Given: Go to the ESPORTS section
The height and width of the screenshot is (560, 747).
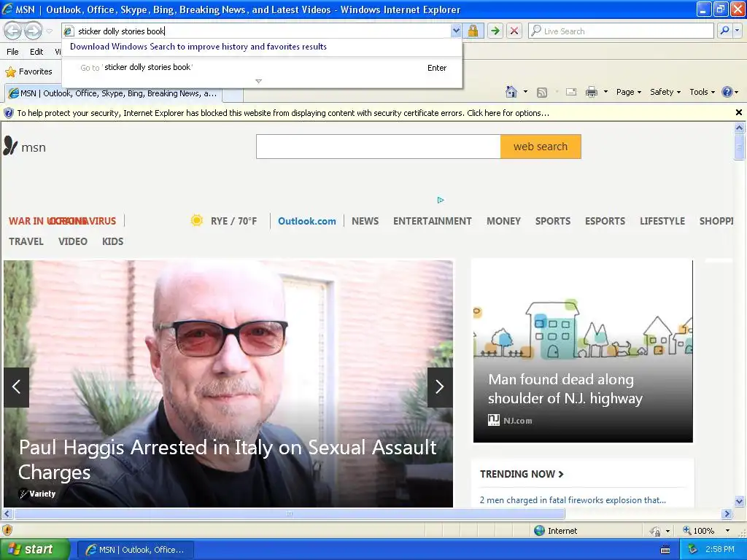Looking at the screenshot, I should (x=605, y=221).
